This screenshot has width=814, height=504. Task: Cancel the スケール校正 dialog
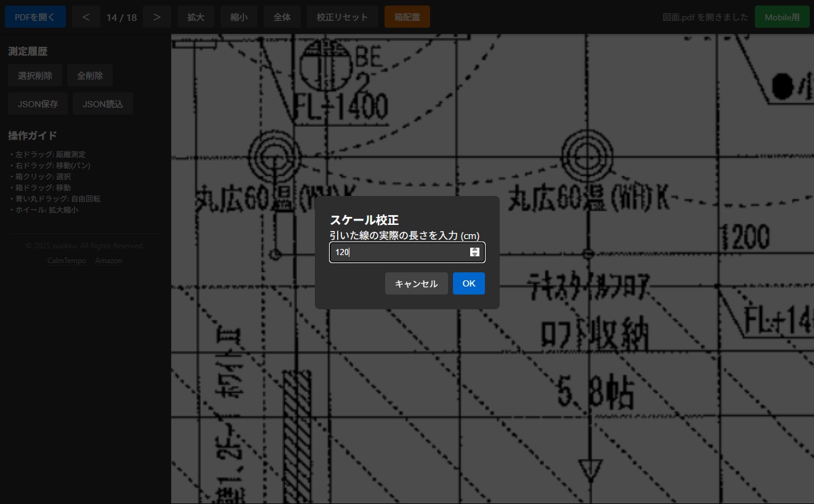click(x=416, y=283)
